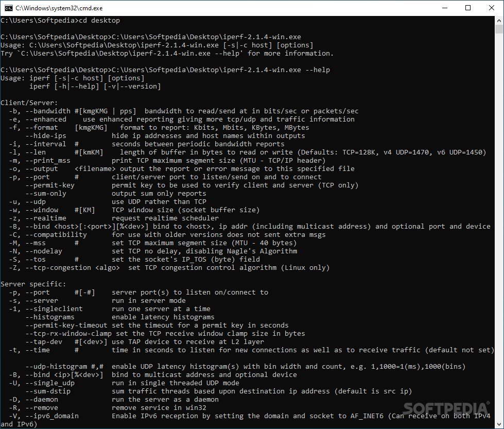Click the '--permit-key-timeout' option line
Viewport: 504px width, 429px height.
tap(157, 325)
